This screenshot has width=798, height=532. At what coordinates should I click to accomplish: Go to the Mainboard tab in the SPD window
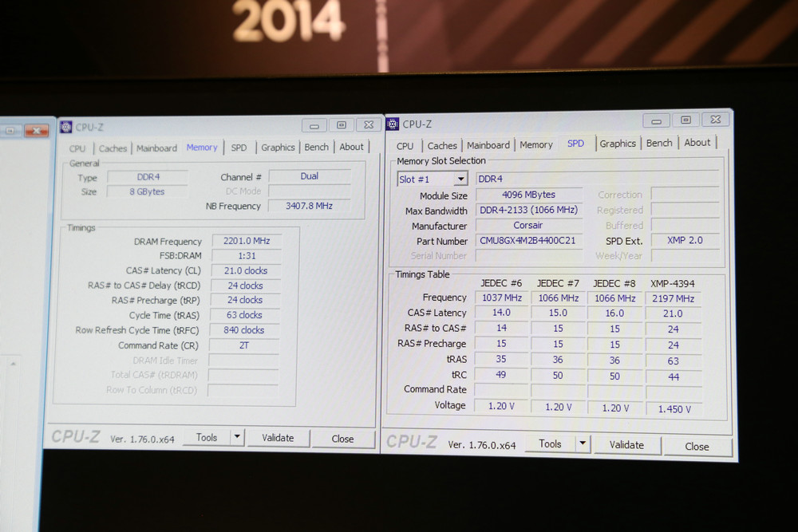[x=488, y=145]
